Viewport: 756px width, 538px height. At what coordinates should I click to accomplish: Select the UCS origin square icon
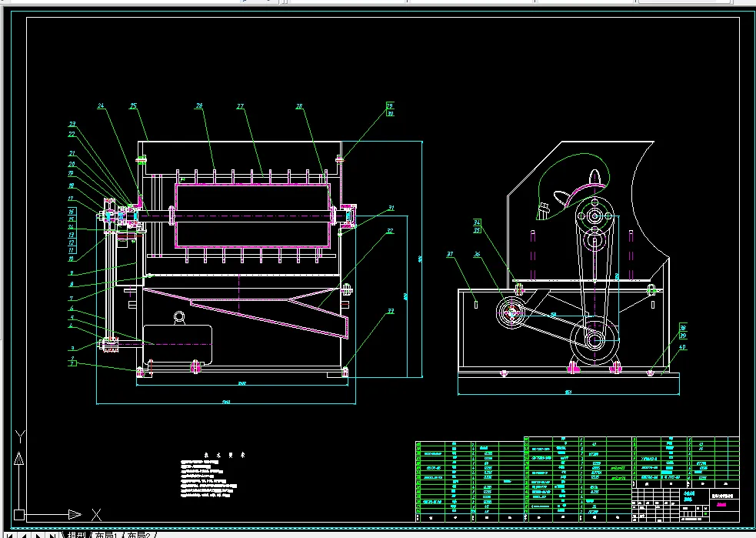(18, 515)
